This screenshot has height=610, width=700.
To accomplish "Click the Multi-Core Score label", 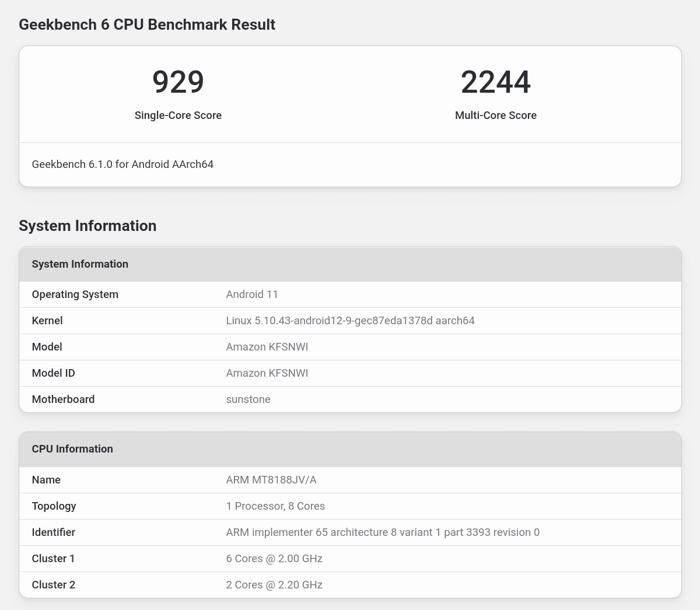I will (x=496, y=115).
